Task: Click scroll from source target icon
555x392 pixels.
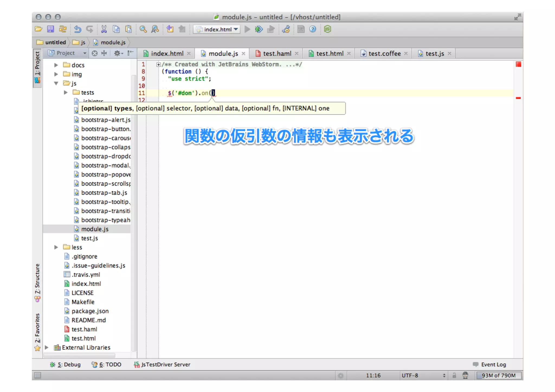Action: click(x=95, y=53)
